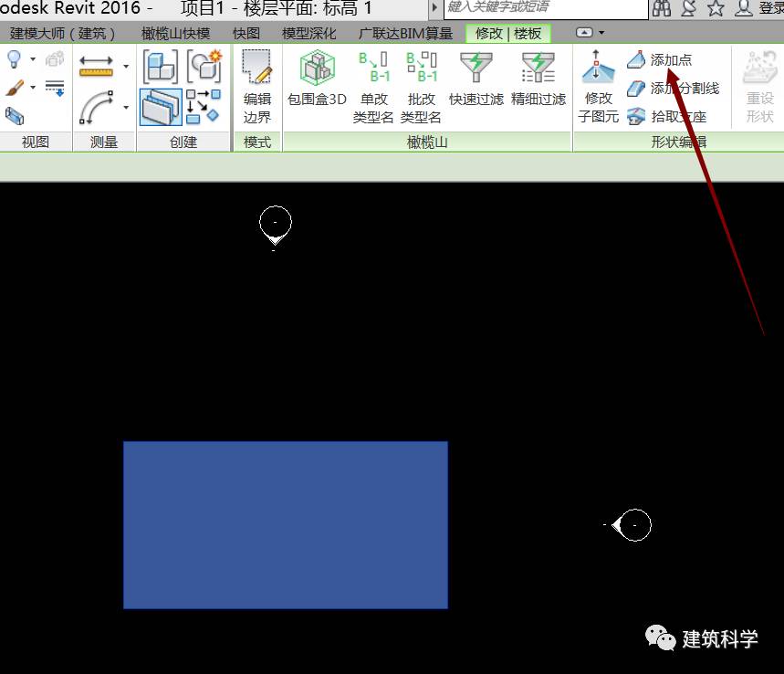Click the 登录 sign-in user icon
This screenshot has width=784, height=674.
tap(744, 8)
